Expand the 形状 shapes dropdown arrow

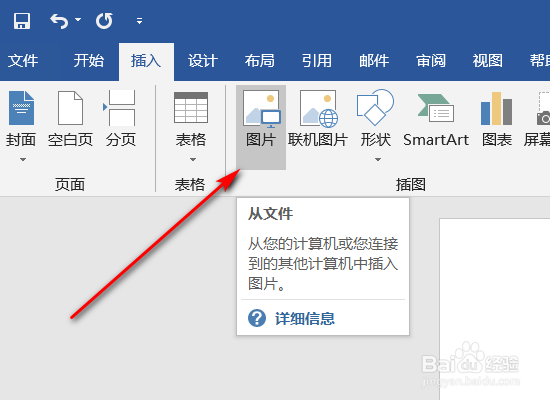tap(378, 160)
